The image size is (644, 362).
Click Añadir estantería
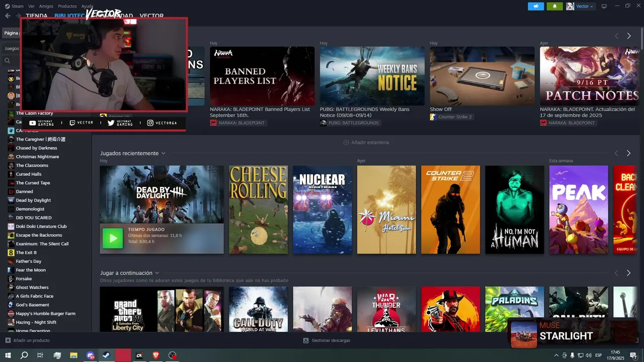366,142
